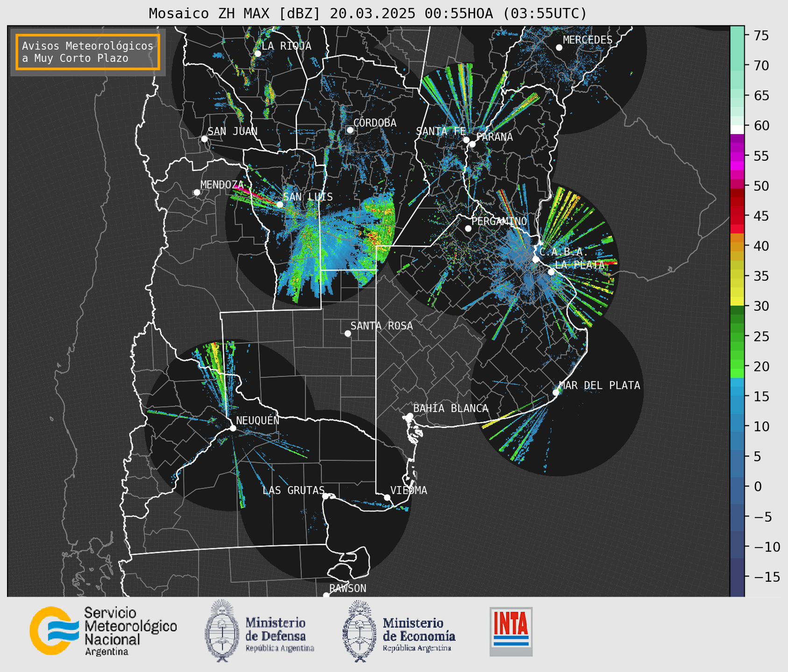The width and height of the screenshot is (788, 672).
Task: Select the SAN LUIS city marker
Action: 280,204
